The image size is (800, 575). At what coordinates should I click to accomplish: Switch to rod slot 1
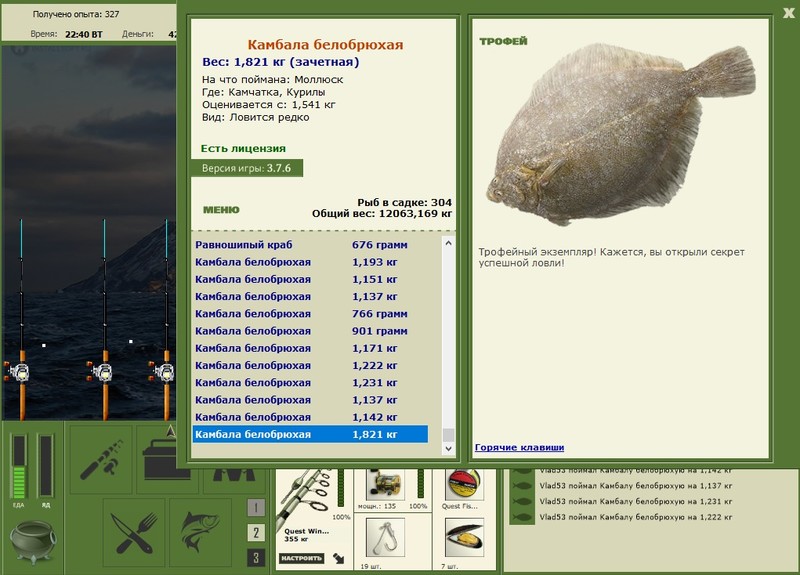pyautogui.click(x=256, y=507)
